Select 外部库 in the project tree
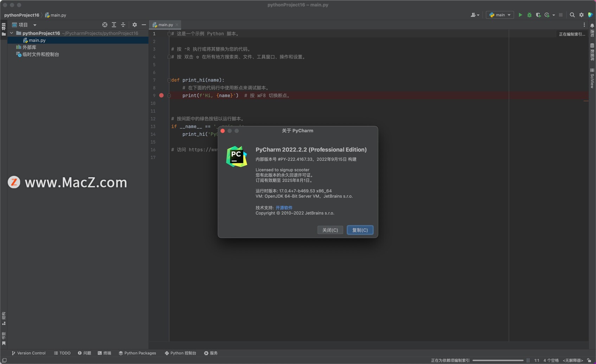596x364 pixels. pyautogui.click(x=78, y=47)
